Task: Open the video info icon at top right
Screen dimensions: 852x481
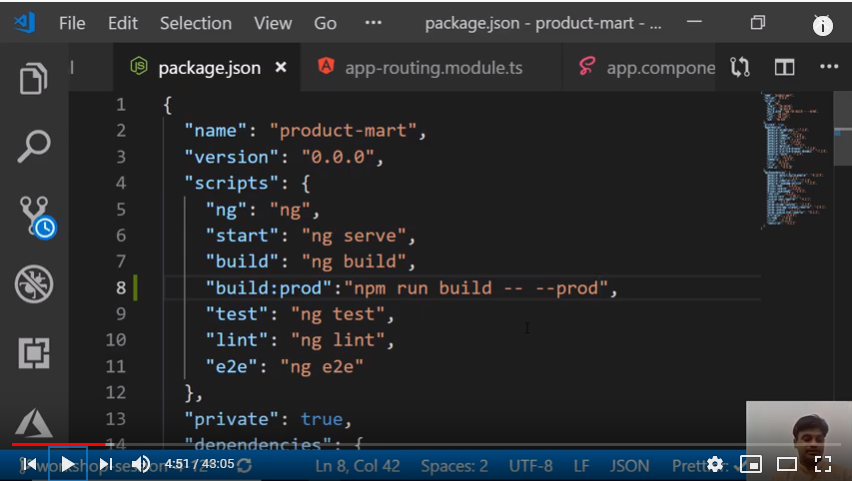Action: 823,26
